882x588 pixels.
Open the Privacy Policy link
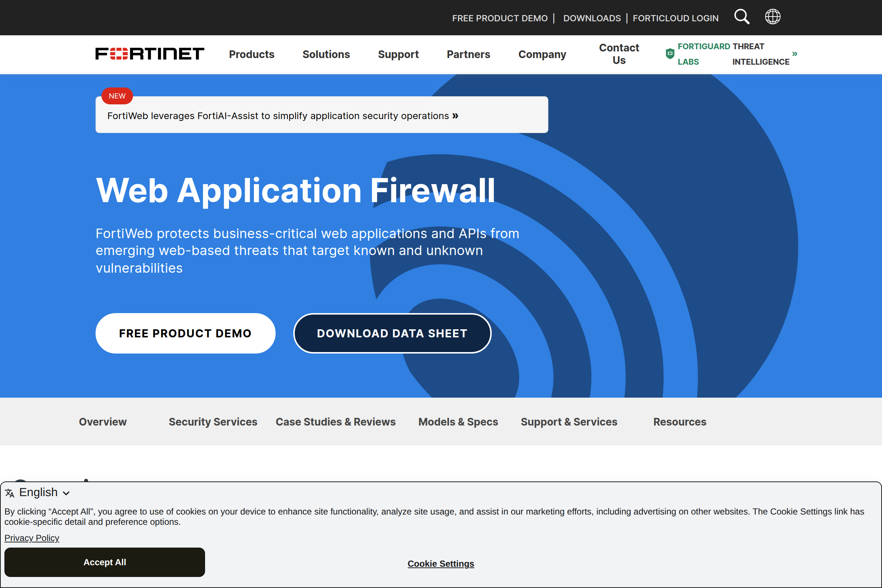pyautogui.click(x=32, y=538)
